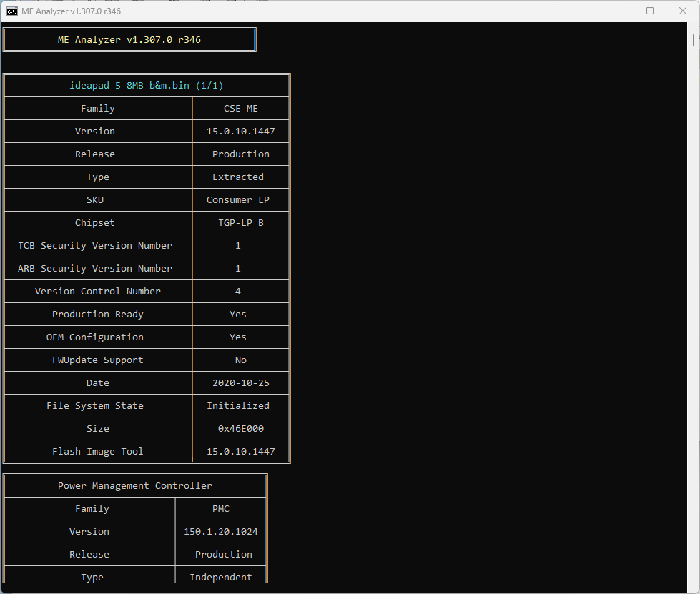Image resolution: width=700 pixels, height=594 pixels.
Task: Click the 'Flash Image Tool' label
Action: (98, 451)
